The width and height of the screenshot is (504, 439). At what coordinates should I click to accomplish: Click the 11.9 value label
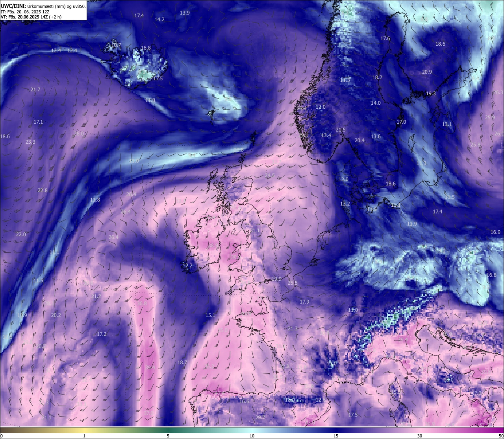[412, 224]
